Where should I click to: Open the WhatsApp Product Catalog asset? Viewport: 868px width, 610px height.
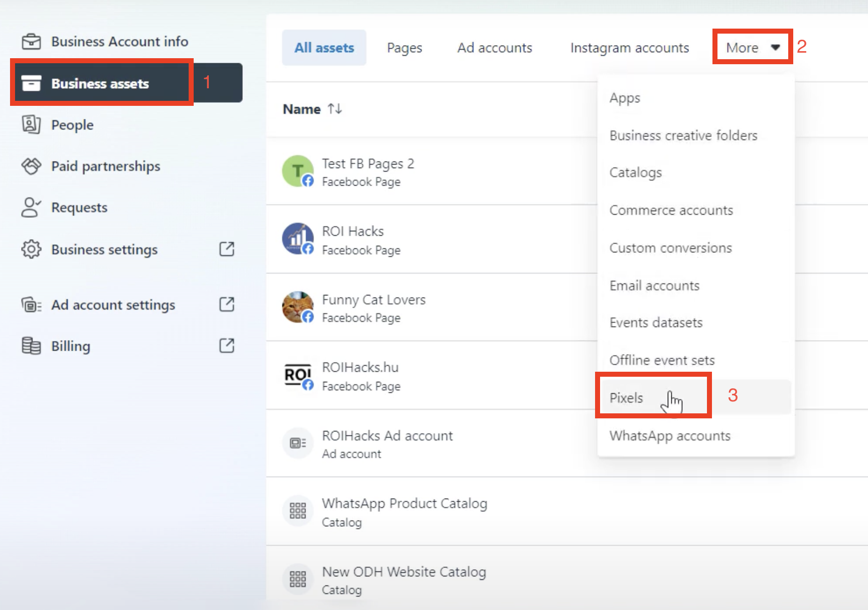pyautogui.click(x=404, y=504)
